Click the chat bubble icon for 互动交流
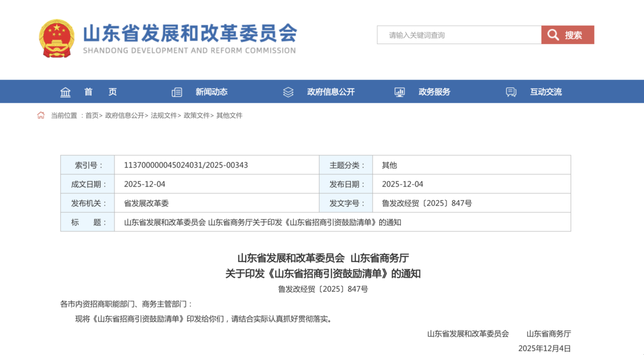 [511, 92]
